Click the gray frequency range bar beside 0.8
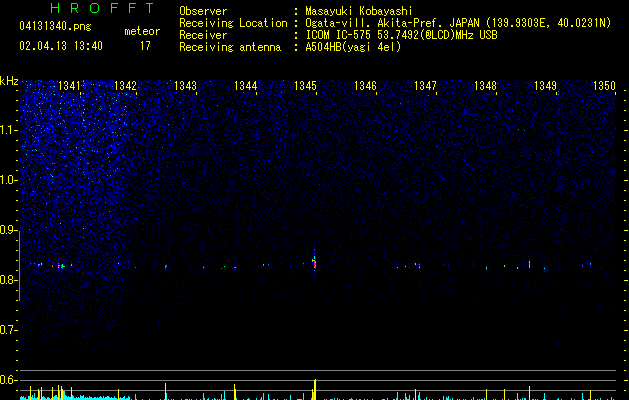This screenshot has width=629, height=400. coord(20,266)
